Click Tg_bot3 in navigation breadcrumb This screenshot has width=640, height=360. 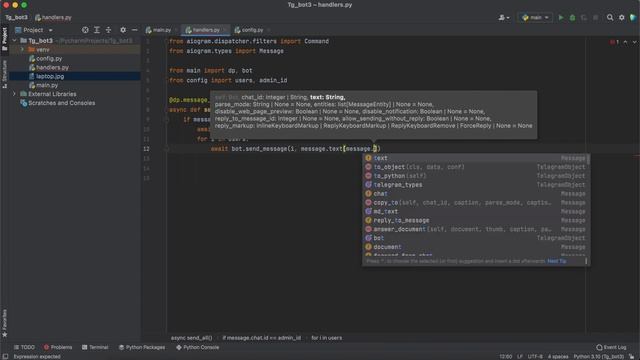[x=16, y=18]
